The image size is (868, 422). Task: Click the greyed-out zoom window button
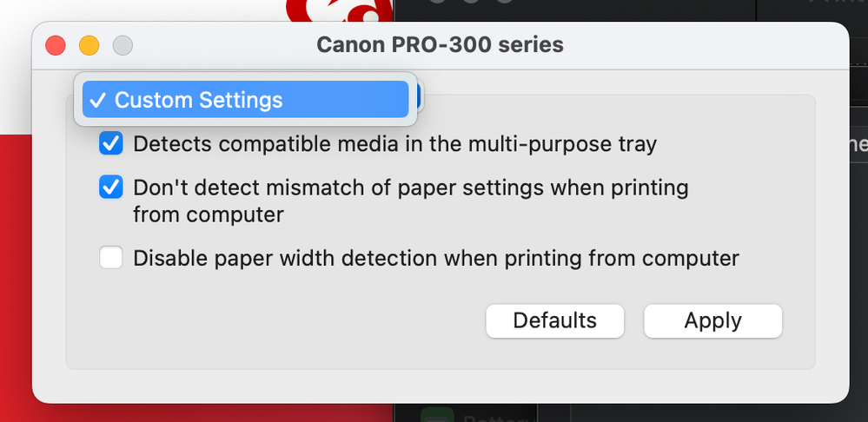tap(123, 44)
